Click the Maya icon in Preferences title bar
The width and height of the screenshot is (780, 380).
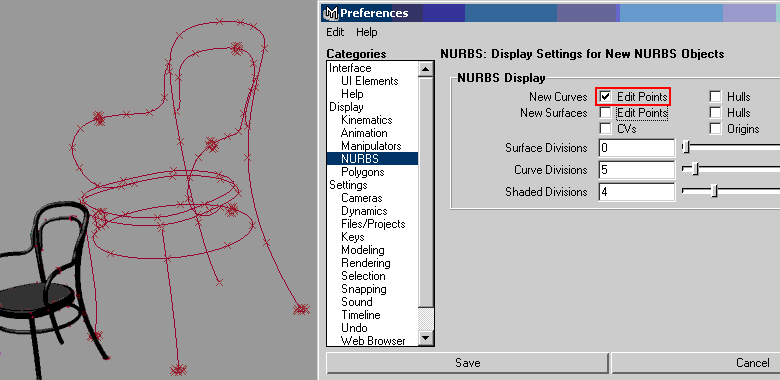point(331,13)
